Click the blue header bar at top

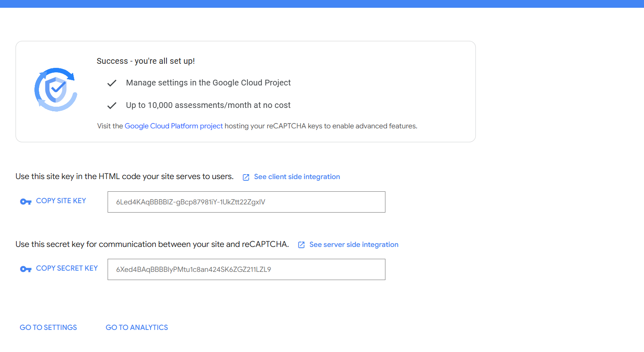[322, 4]
